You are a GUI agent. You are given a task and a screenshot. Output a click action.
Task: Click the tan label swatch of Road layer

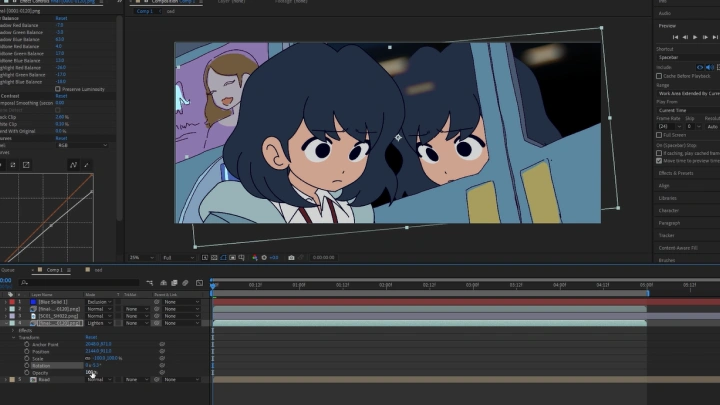[x=12, y=380]
